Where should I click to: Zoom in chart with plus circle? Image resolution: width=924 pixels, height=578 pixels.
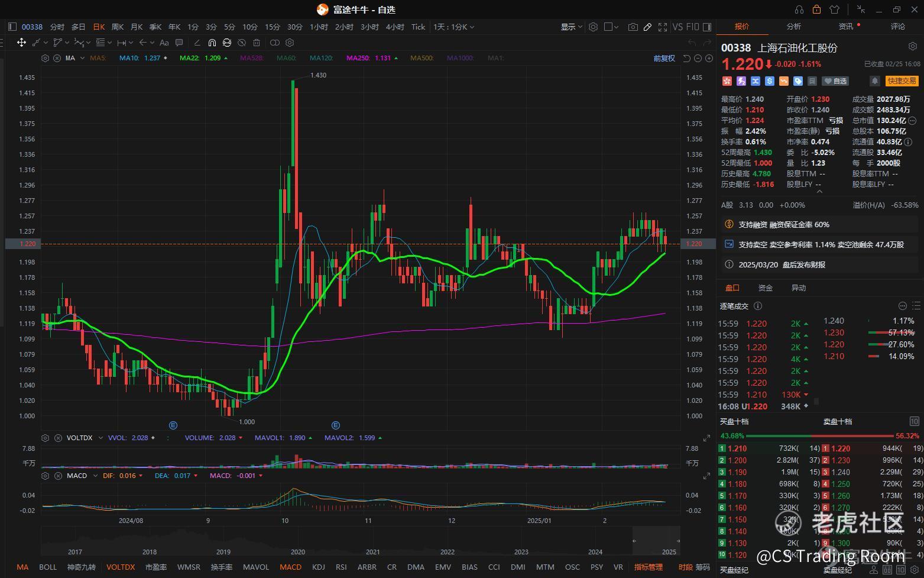coord(709,58)
